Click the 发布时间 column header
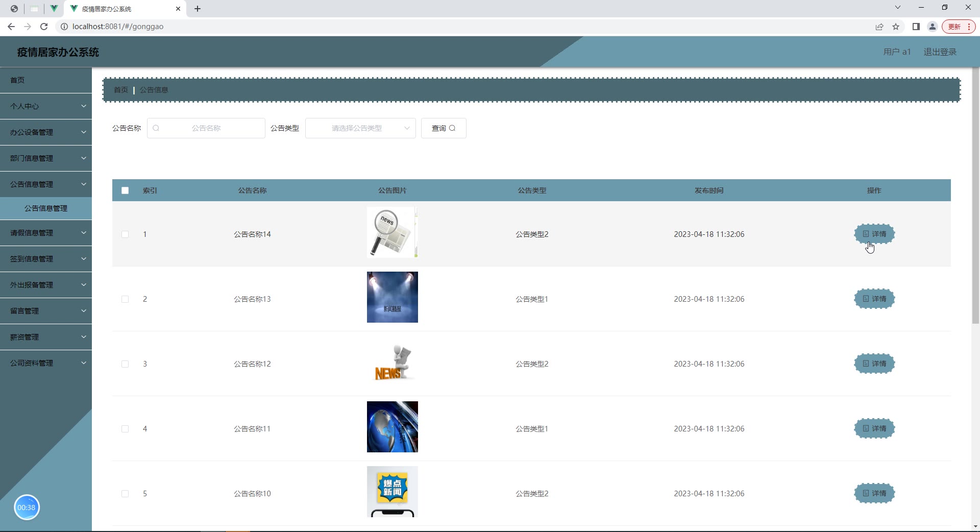 [x=709, y=190]
